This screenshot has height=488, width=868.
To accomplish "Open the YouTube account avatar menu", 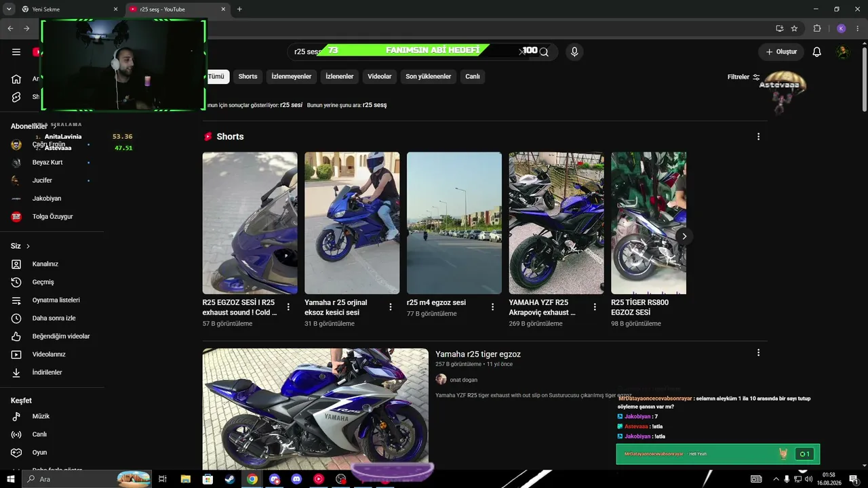I will point(843,52).
